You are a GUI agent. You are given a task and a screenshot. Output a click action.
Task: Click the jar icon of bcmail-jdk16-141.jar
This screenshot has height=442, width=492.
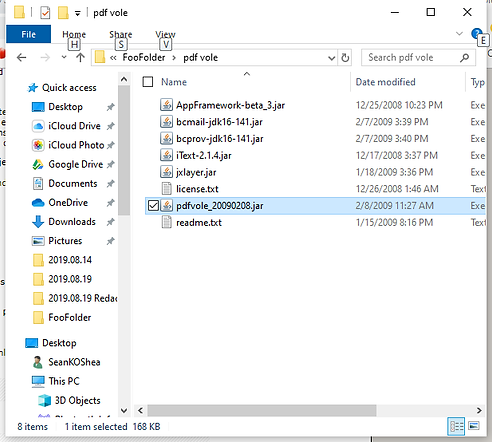(166, 122)
